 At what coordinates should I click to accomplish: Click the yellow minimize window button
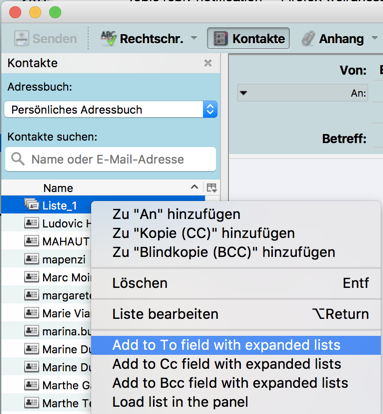tap(35, 12)
